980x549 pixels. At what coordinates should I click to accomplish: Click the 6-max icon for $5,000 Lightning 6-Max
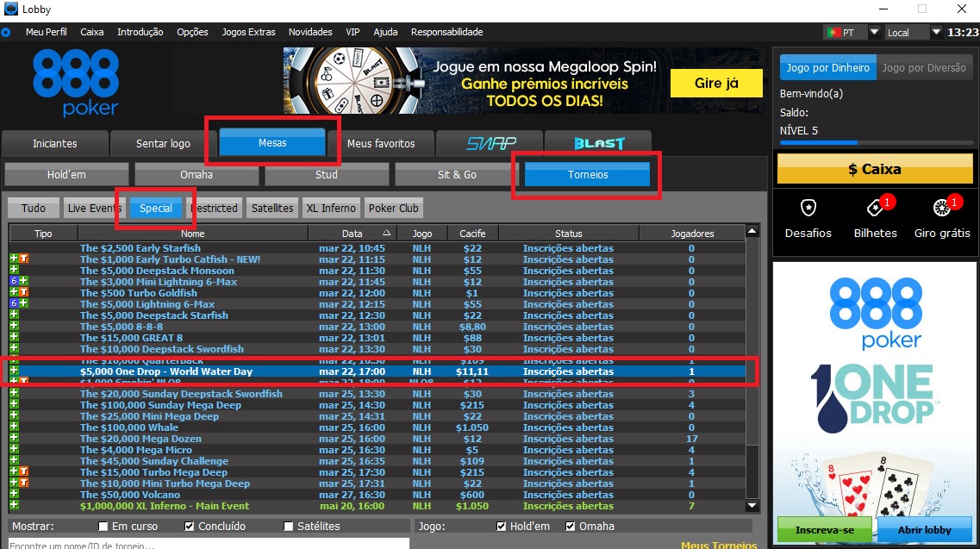14,303
